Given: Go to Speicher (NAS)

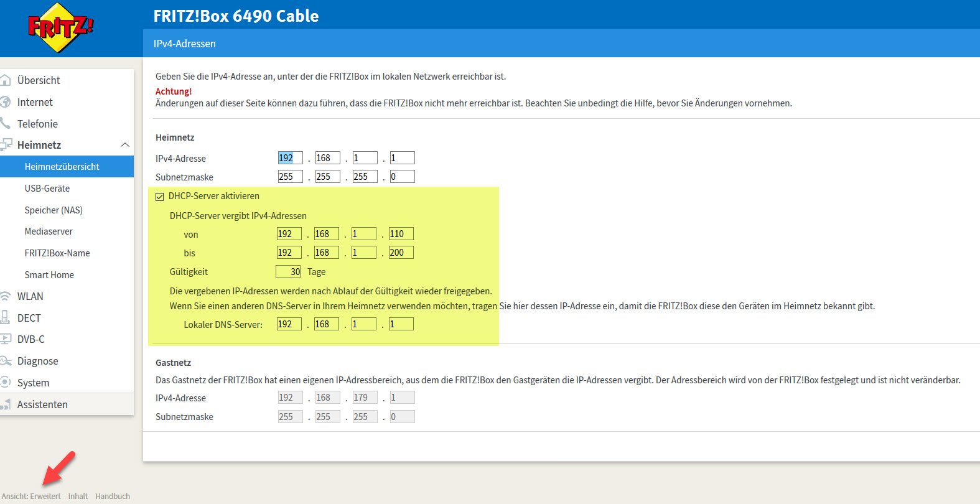Looking at the screenshot, I should pos(54,210).
